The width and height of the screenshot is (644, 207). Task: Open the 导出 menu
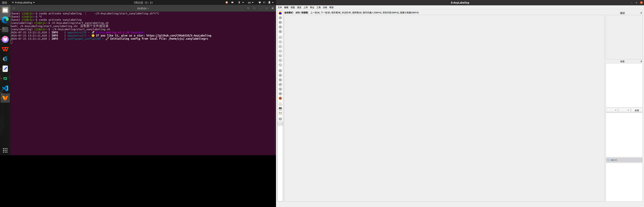[x=312, y=7]
